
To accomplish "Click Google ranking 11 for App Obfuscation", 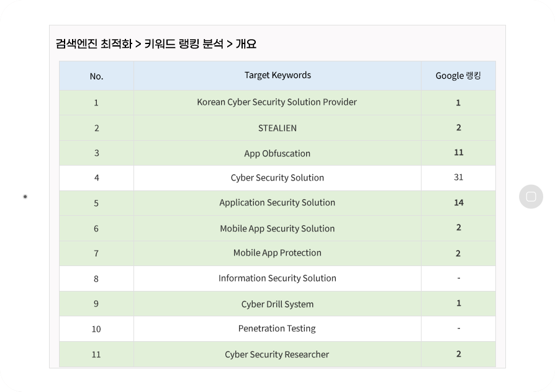I will pos(458,153).
